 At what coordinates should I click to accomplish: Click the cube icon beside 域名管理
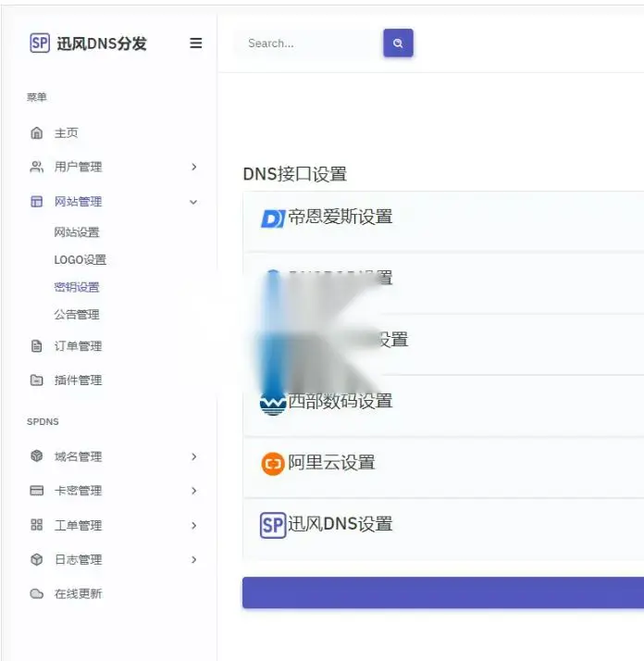tap(37, 456)
